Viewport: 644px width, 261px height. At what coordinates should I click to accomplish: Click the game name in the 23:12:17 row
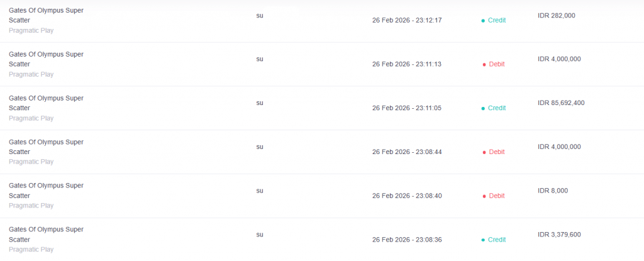[46, 15]
